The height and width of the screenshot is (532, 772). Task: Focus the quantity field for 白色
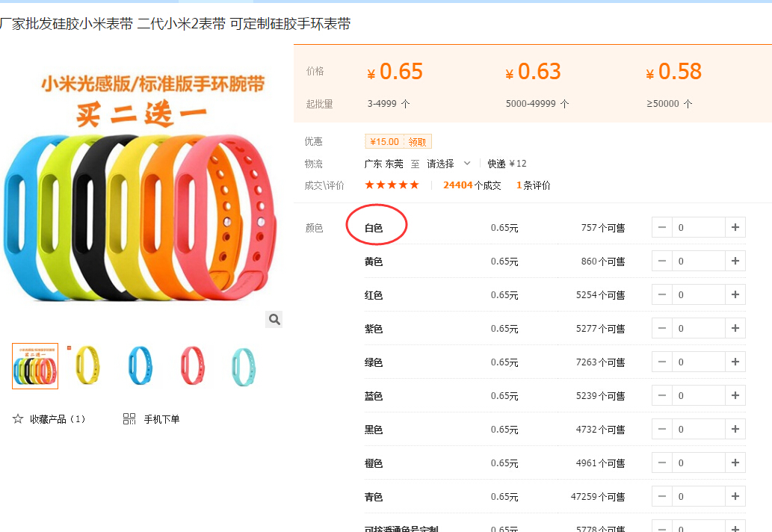tap(699, 227)
